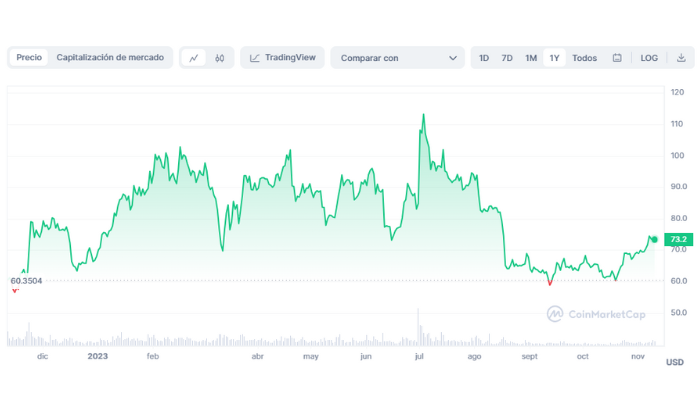
Task: Click the abr label on time axis
Action: point(258,356)
